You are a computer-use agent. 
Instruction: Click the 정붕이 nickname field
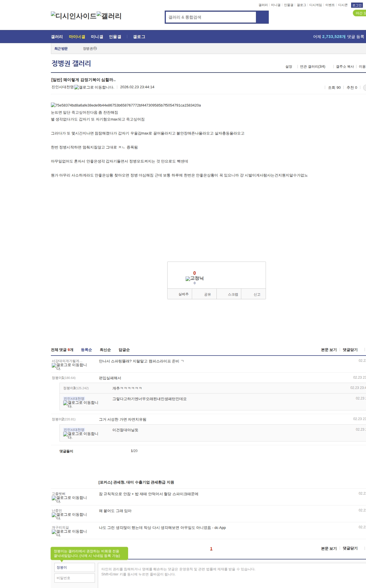[x=75, y=567]
